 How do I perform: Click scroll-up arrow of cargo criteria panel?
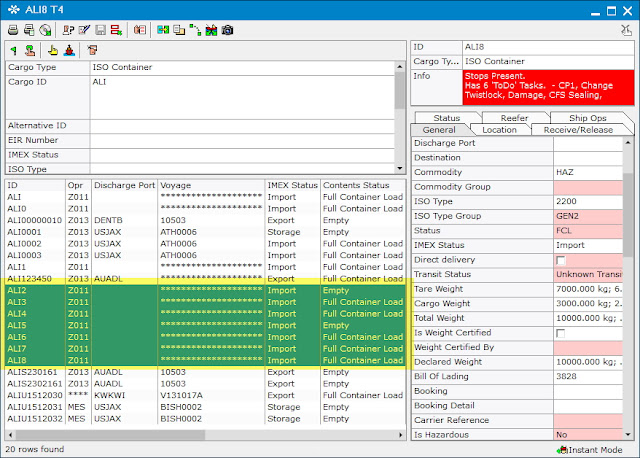point(400,67)
